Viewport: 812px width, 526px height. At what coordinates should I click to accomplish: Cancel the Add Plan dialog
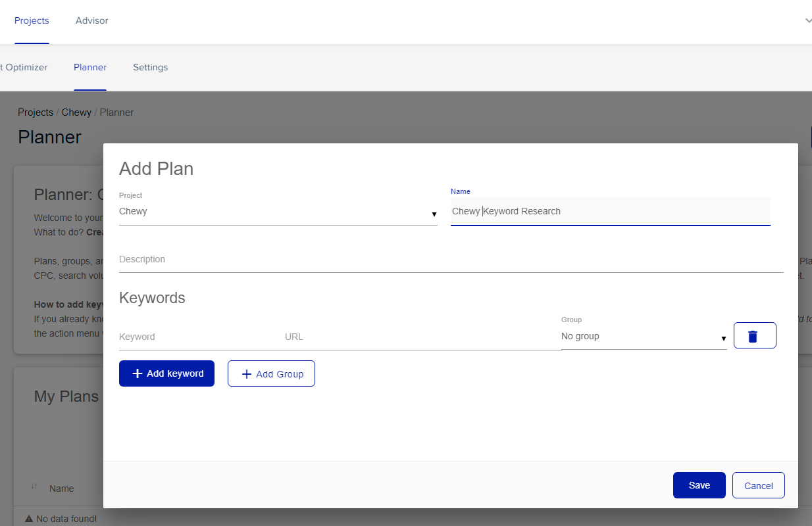[758, 485]
